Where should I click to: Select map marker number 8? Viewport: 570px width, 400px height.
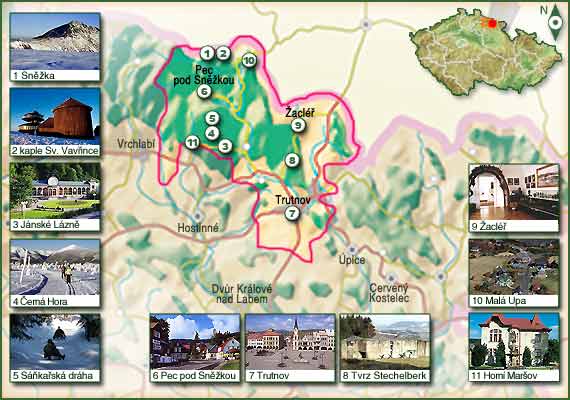[292, 160]
